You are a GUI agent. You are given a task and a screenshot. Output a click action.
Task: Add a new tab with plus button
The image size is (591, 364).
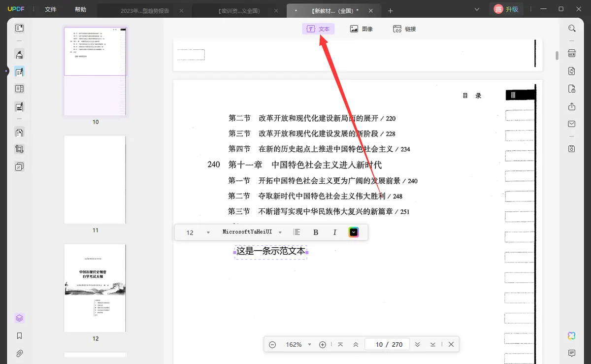pos(391,10)
